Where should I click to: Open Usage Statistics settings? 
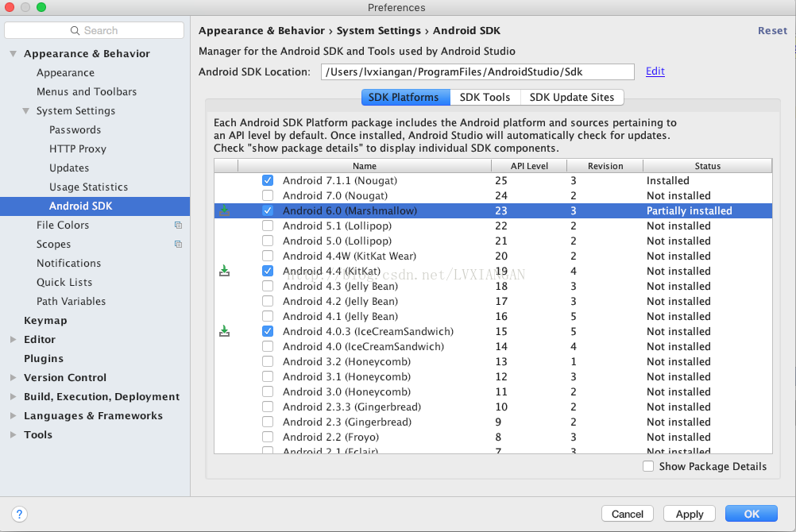coord(88,187)
